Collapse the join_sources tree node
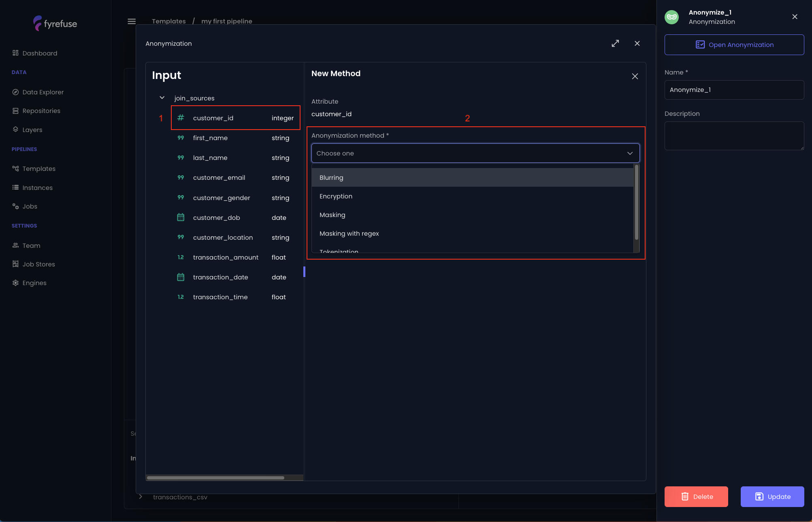 pyautogui.click(x=162, y=98)
